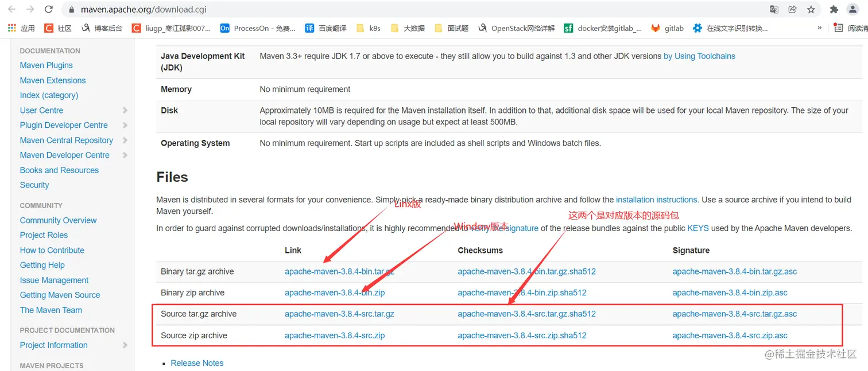Open the k8s bookmark folder

[x=368, y=28]
